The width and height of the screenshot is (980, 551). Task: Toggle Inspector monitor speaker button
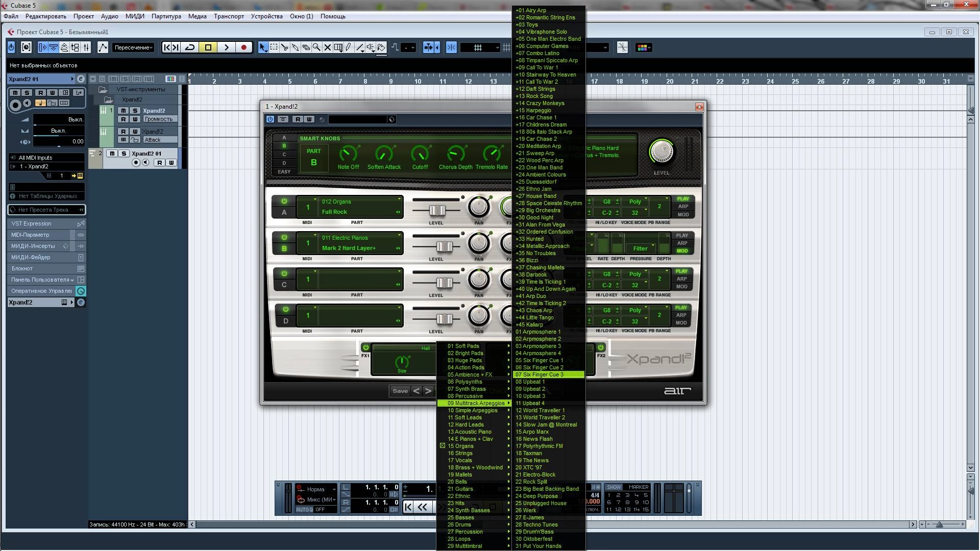[28, 103]
